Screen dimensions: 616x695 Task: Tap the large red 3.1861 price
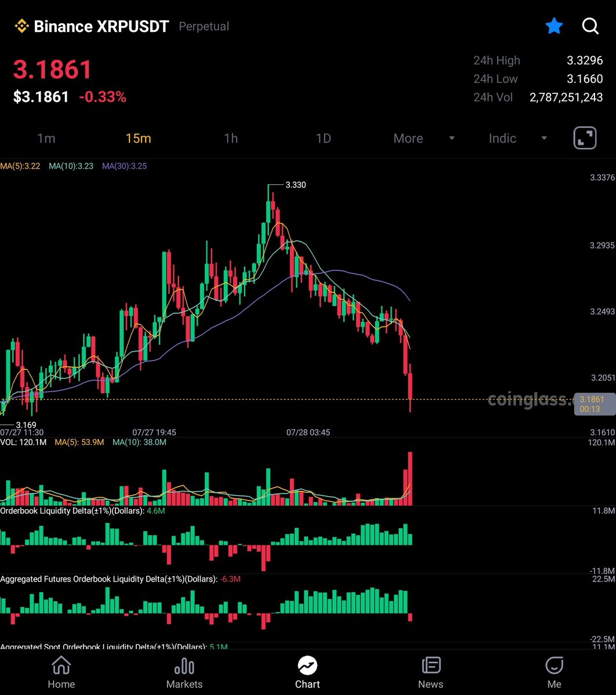pos(53,70)
